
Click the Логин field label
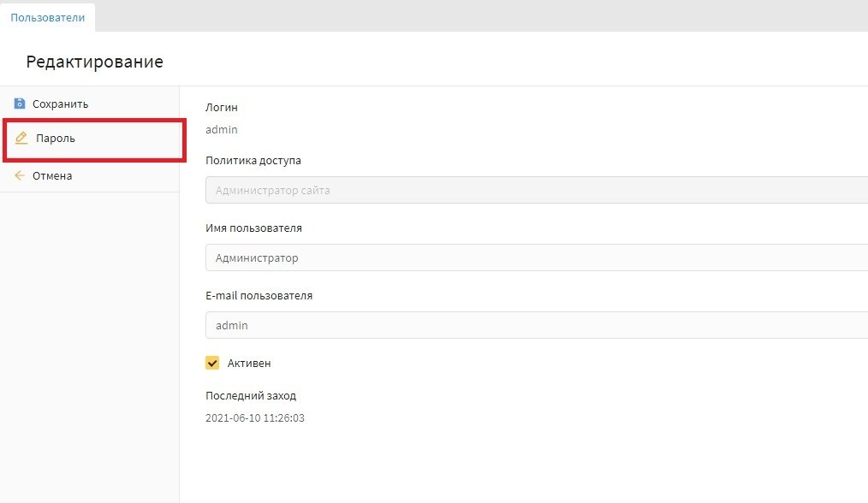tap(222, 108)
